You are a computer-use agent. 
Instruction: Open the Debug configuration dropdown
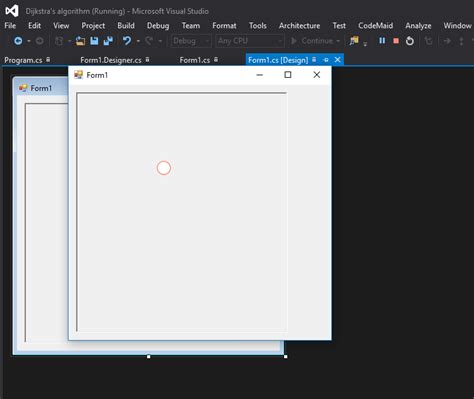(191, 41)
